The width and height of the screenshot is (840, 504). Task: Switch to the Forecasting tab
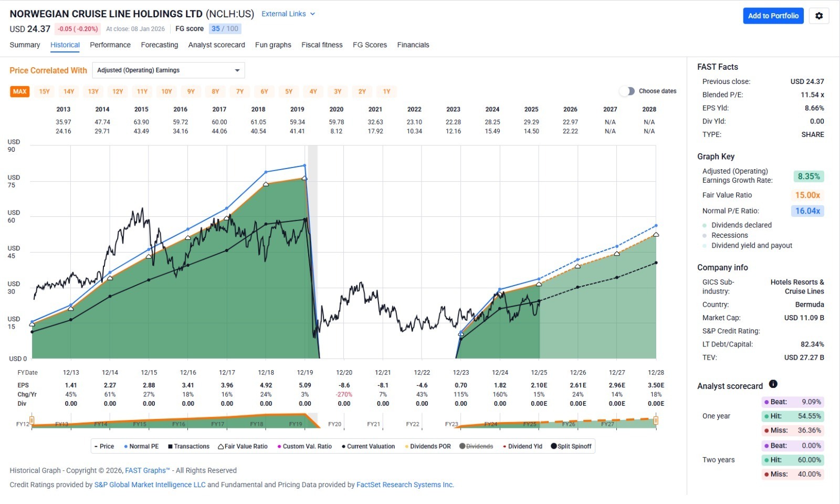(159, 45)
